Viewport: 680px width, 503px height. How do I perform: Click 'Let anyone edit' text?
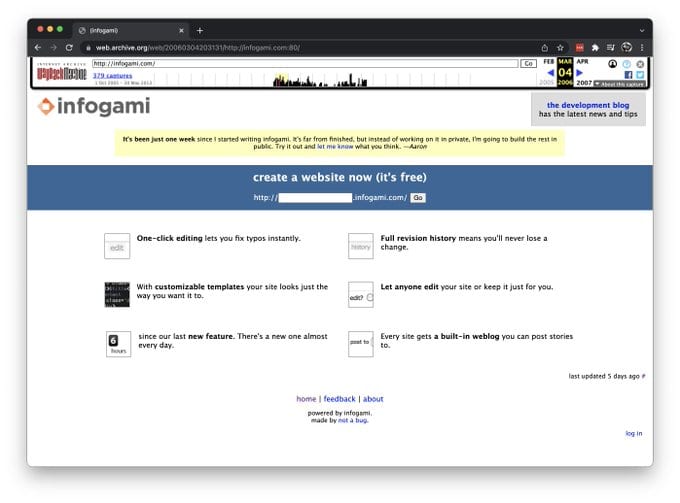pos(409,287)
